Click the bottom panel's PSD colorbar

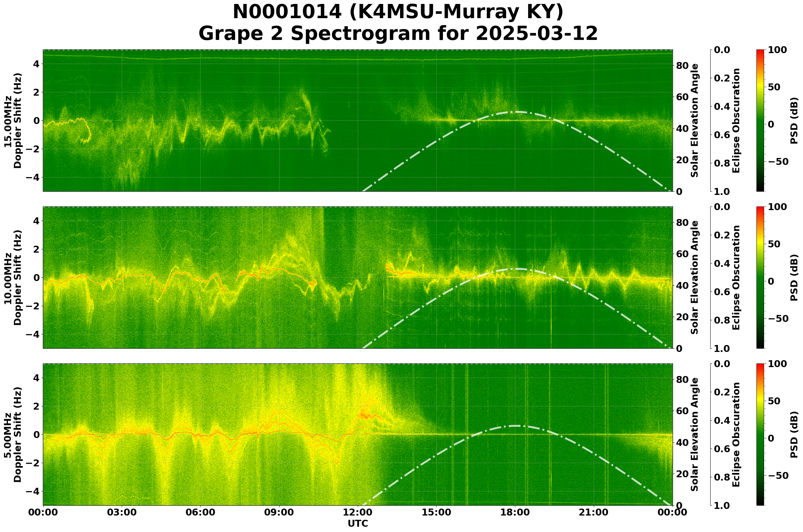tap(760, 435)
